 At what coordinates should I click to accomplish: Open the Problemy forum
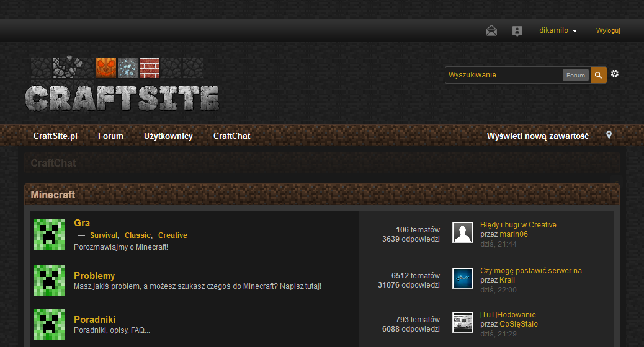94,276
